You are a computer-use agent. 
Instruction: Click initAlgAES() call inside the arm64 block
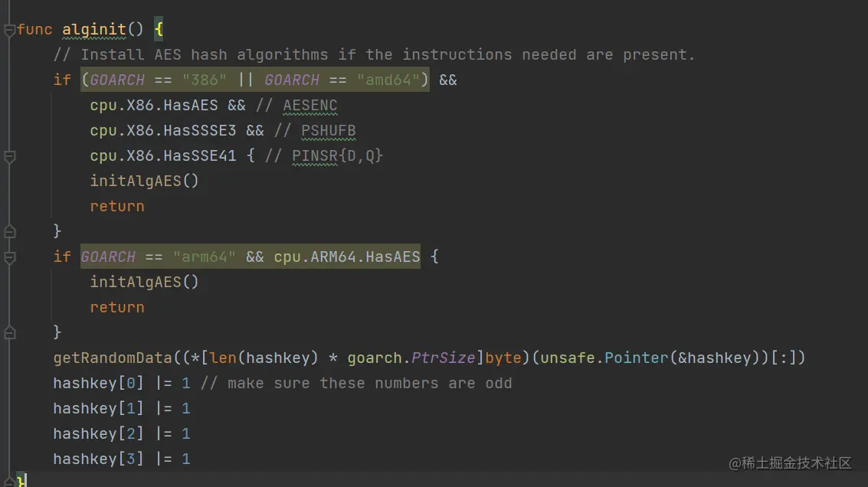[144, 283]
